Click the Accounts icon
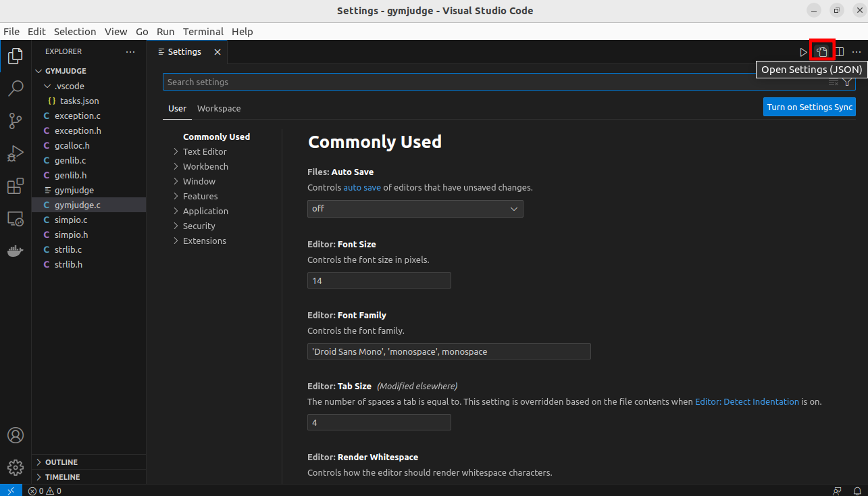 [x=15, y=435]
